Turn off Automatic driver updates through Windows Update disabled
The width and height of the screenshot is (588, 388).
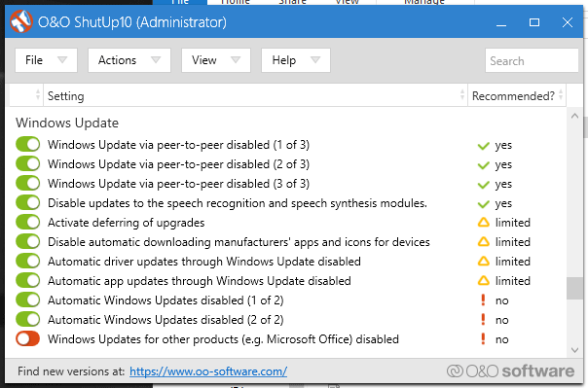(x=28, y=261)
